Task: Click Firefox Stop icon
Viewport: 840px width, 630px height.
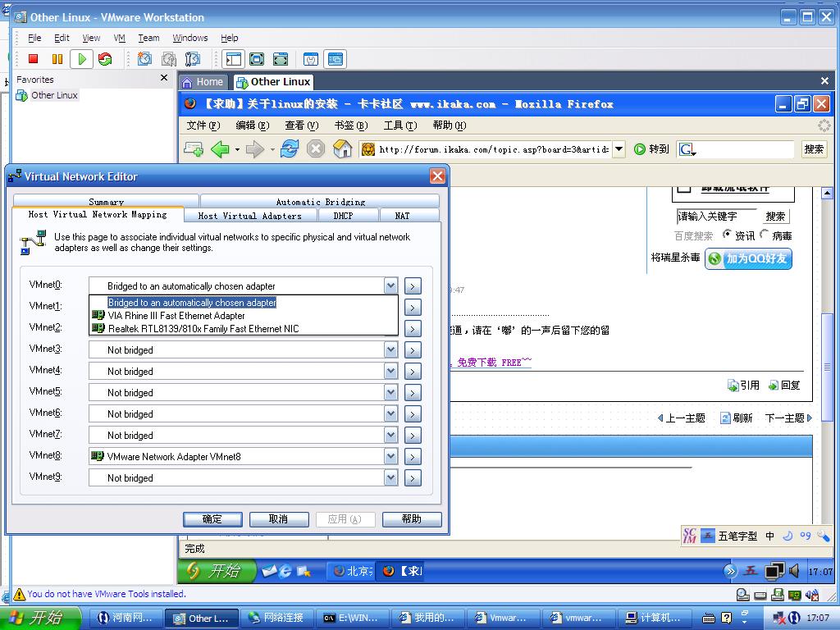Action: click(316, 149)
